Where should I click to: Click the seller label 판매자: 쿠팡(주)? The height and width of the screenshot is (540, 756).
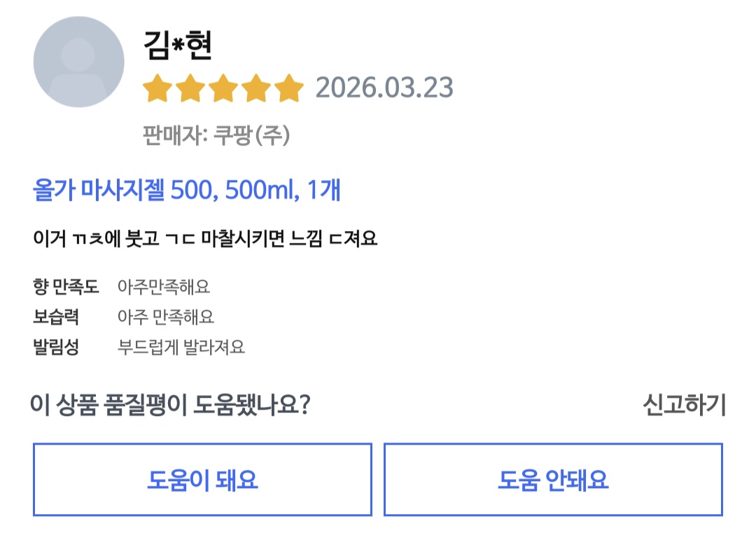[x=216, y=134]
